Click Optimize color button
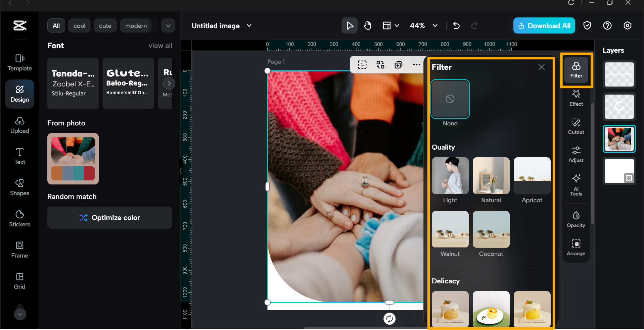The image size is (644, 330). tap(110, 218)
